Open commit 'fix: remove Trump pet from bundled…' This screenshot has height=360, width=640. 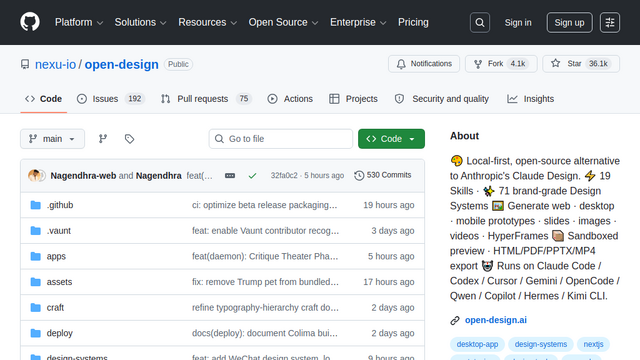[x=265, y=282]
